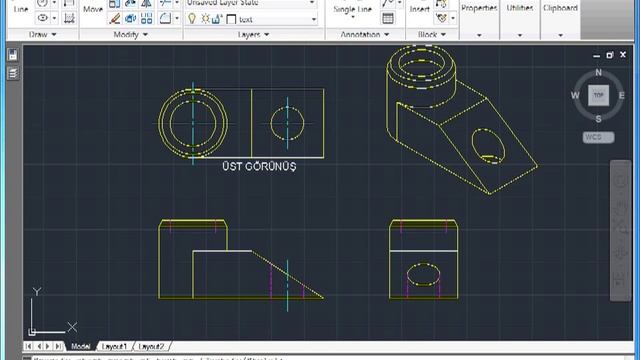The height and width of the screenshot is (360, 640).
Task: Open the Edit Attributes options arrow
Action: click(x=453, y=18)
